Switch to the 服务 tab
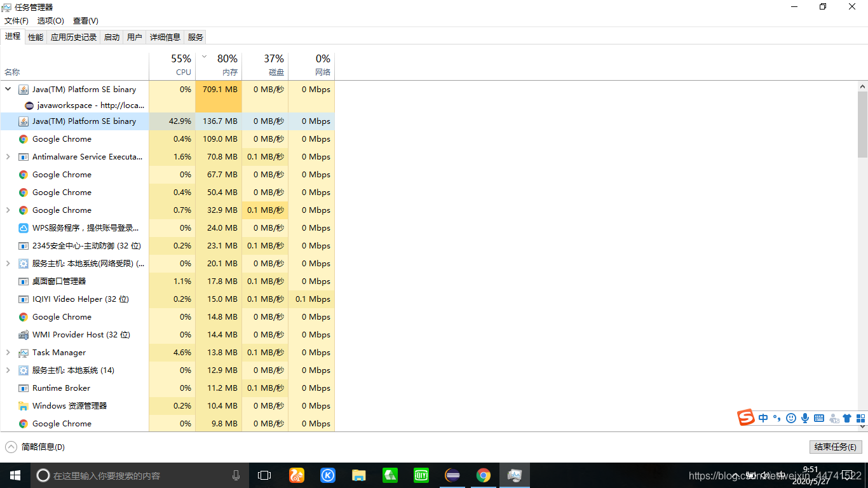Viewport: 868px width, 488px height. click(x=196, y=37)
